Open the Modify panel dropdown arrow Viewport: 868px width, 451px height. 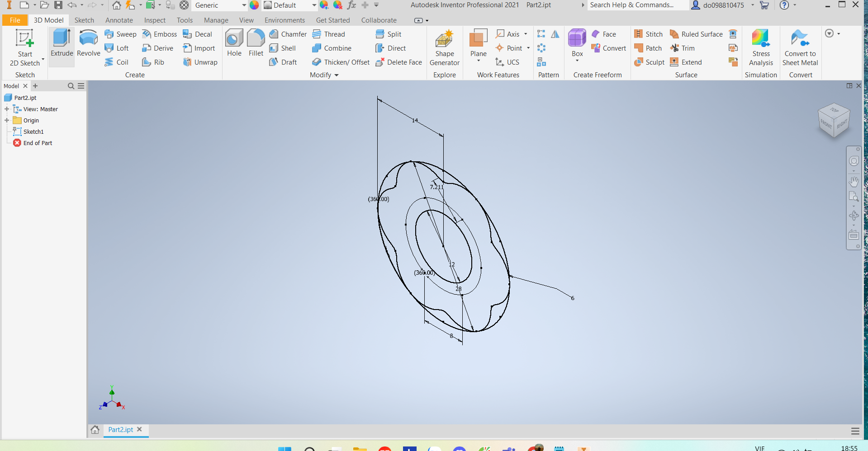pos(337,75)
